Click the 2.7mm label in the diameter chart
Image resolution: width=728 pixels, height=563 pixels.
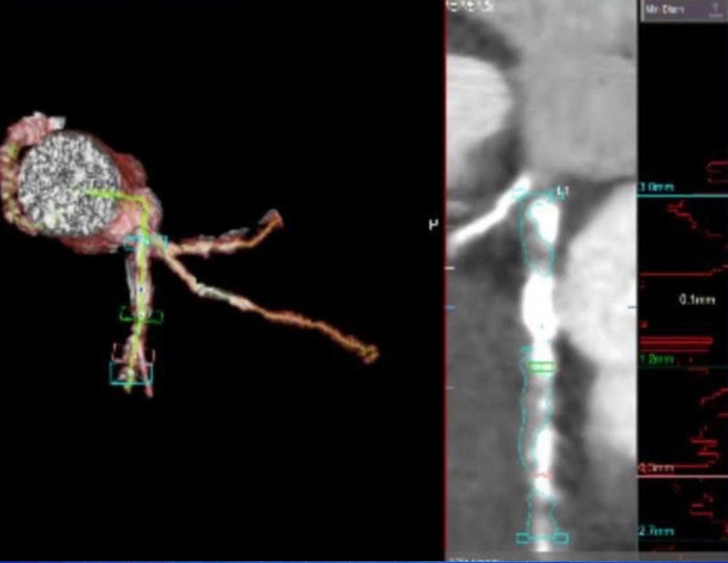pos(656,530)
